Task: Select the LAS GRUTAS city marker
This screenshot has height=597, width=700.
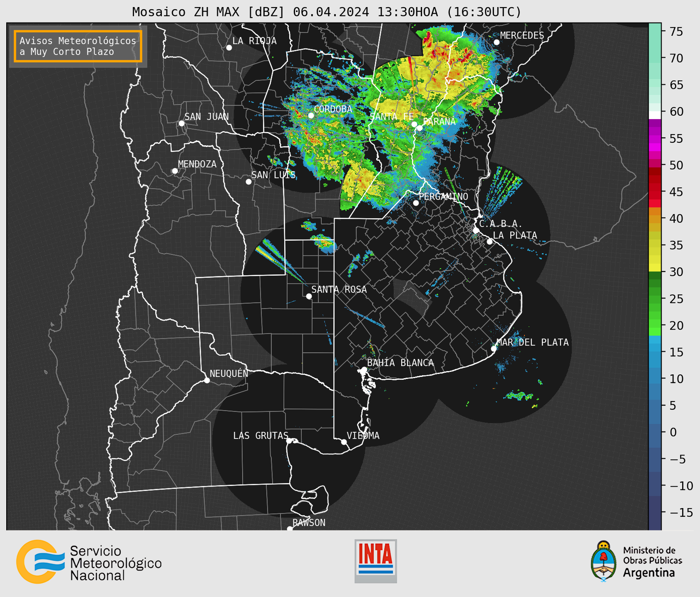Action: [289, 441]
